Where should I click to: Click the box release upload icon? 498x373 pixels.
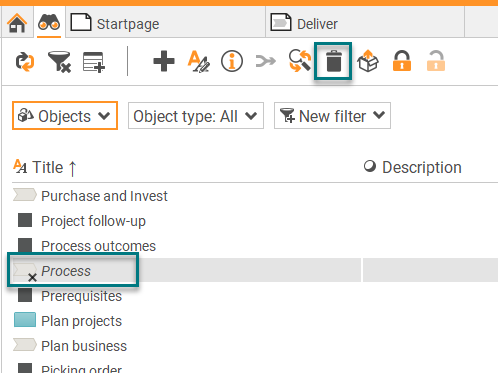[x=368, y=61]
